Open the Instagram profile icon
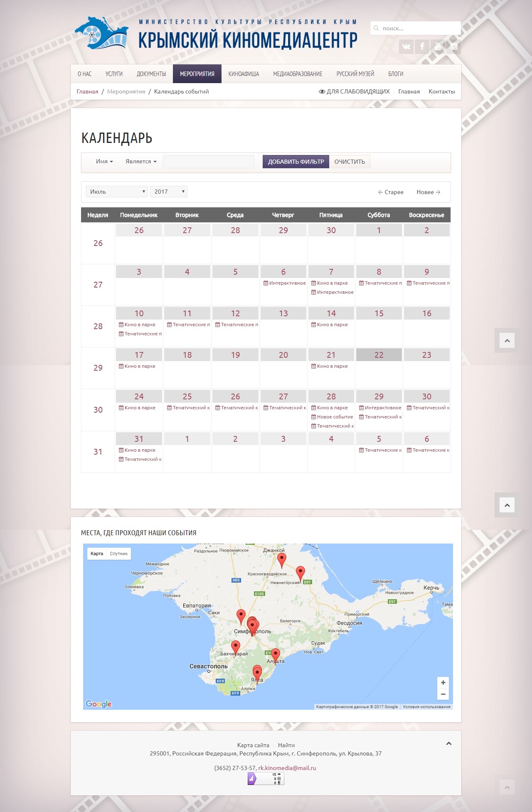Viewport: 532px width, 812px height. (453, 47)
